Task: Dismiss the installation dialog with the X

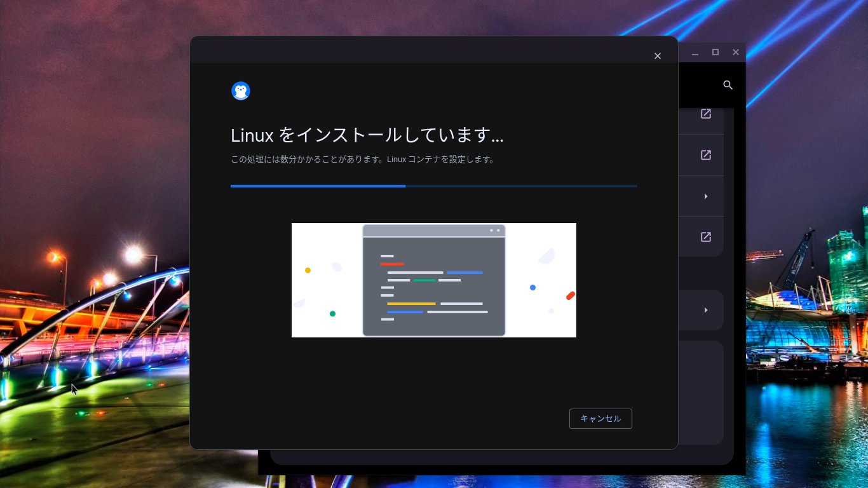Action: click(658, 56)
